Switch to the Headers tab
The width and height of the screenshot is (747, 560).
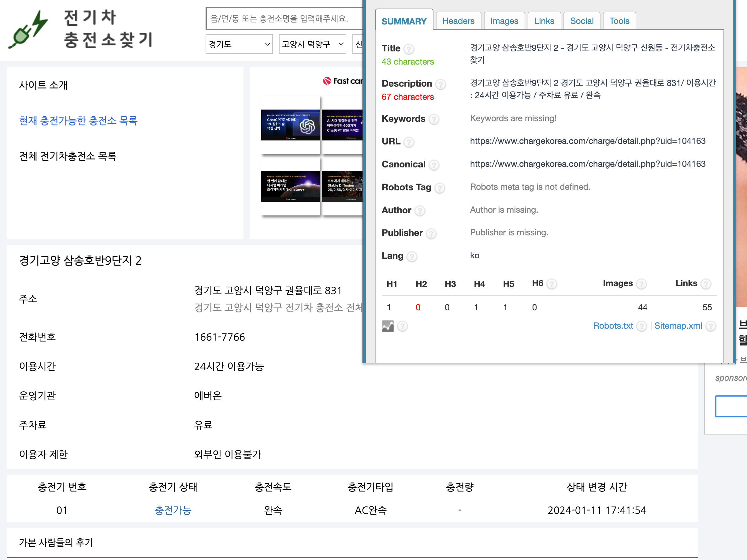coord(458,21)
